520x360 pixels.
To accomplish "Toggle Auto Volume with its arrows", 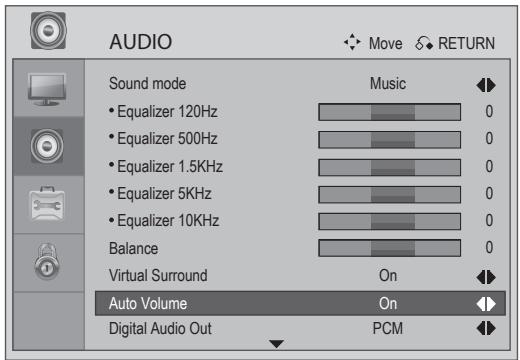I will (x=486, y=304).
